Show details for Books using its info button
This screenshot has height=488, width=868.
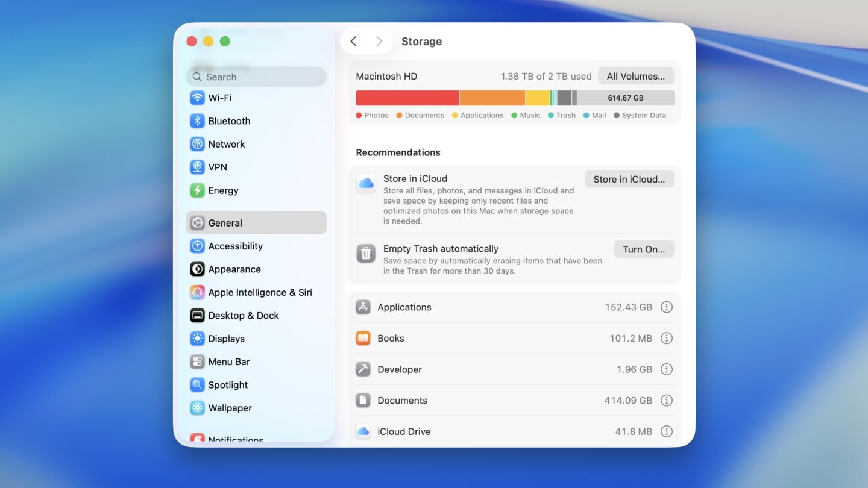667,338
